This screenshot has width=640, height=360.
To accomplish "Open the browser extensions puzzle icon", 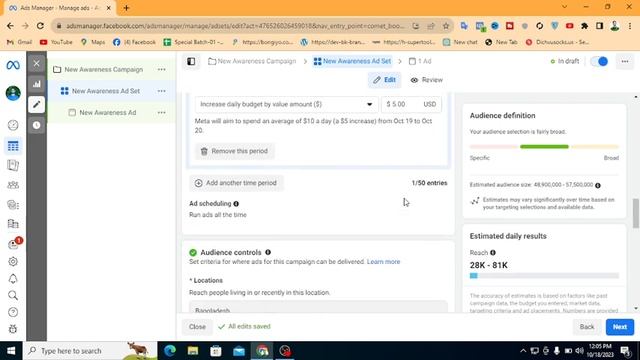I will (x=584, y=26).
